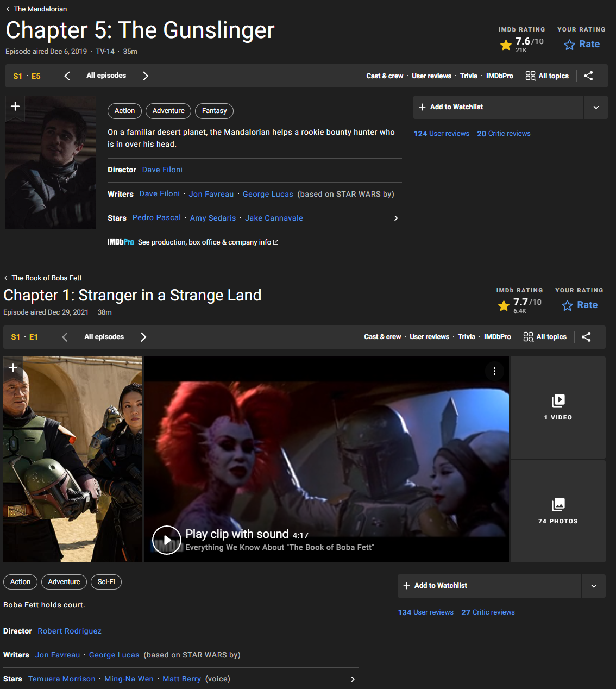Open User reviews tab in Boba Fett bar
Screen dimensions: 616x689
(429, 337)
